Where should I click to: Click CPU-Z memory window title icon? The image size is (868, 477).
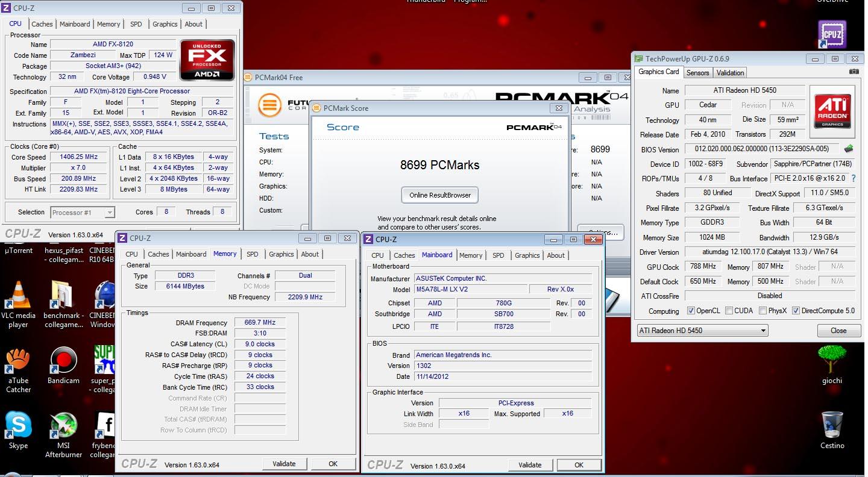122,238
